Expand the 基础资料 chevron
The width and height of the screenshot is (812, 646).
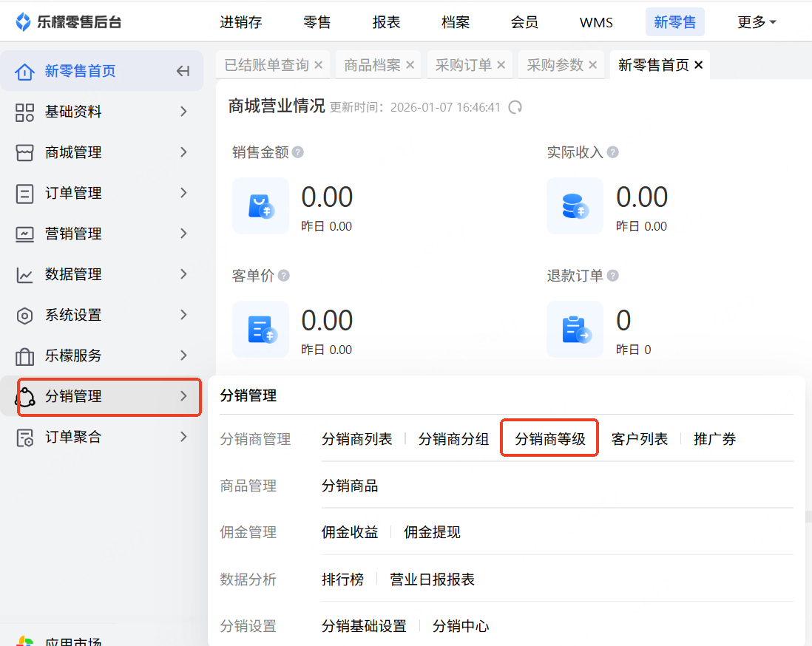click(x=183, y=112)
